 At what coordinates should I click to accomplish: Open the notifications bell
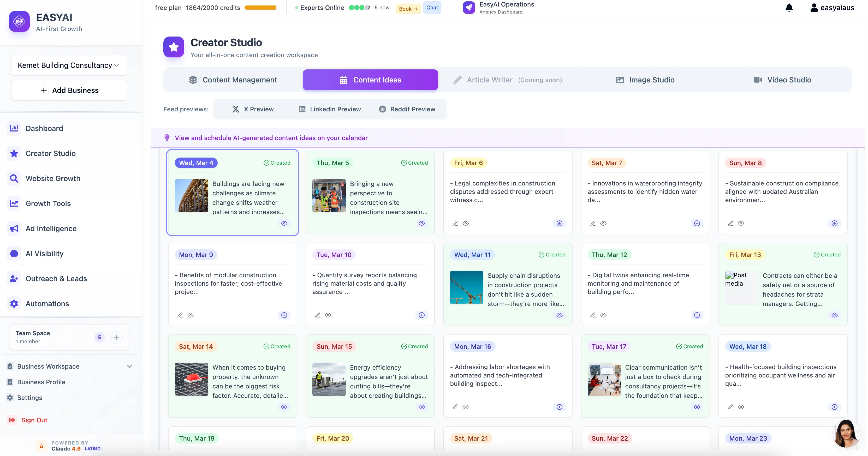789,7
